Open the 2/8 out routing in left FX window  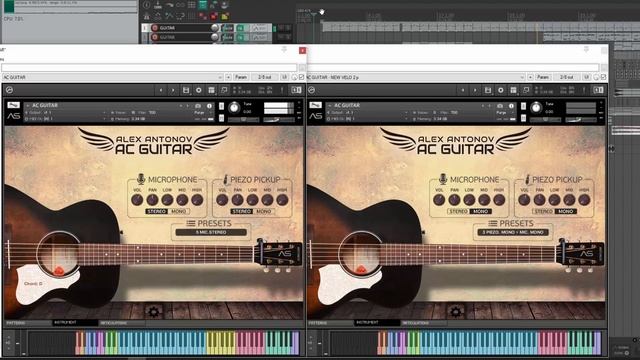coord(264,77)
